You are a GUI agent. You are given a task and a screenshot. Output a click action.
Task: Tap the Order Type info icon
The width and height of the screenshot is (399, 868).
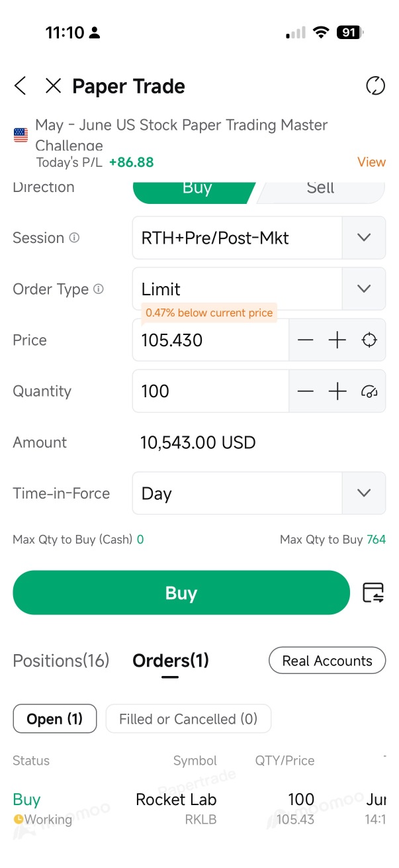coord(99,289)
